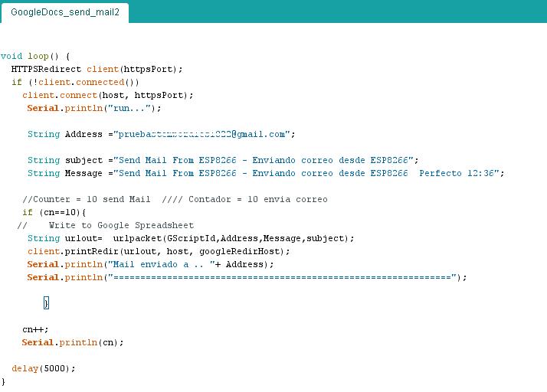
Task: Click the 'Serial.println("run...");' line
Action: (x=94, y=109)
